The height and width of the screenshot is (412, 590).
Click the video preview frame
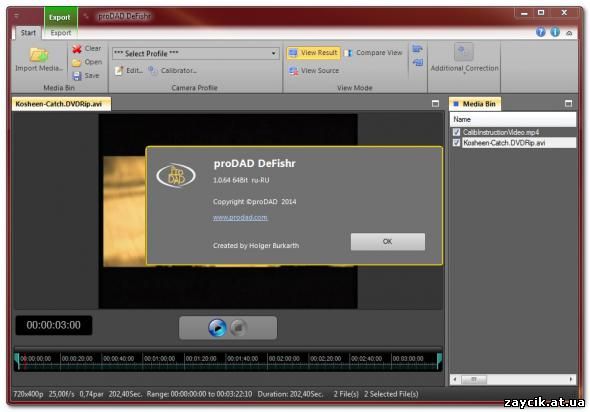[228, 211]
